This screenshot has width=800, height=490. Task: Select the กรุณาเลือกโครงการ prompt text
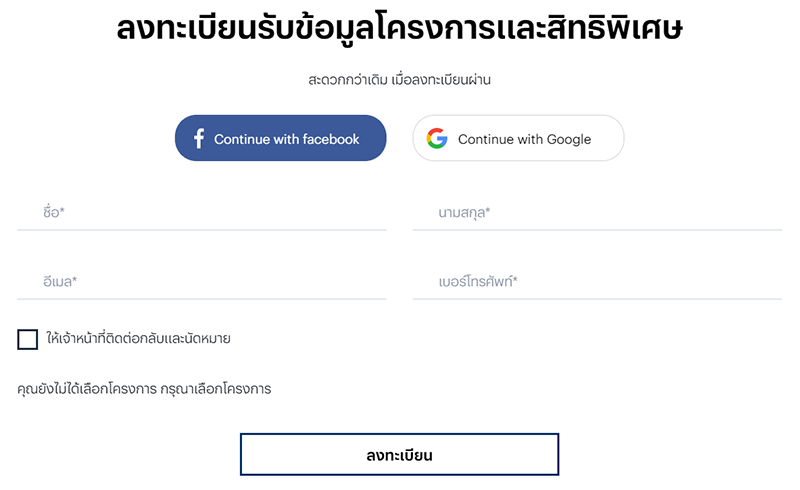216,389
